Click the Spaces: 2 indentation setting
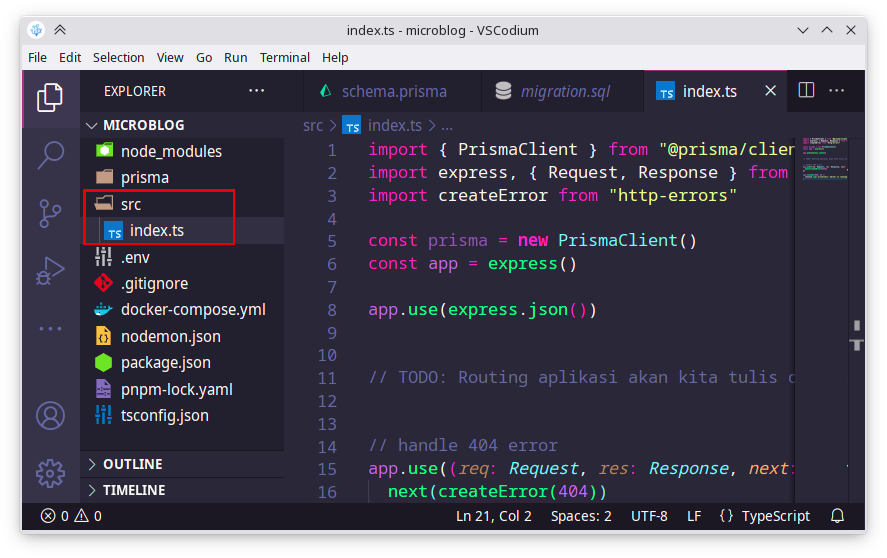 581,516
